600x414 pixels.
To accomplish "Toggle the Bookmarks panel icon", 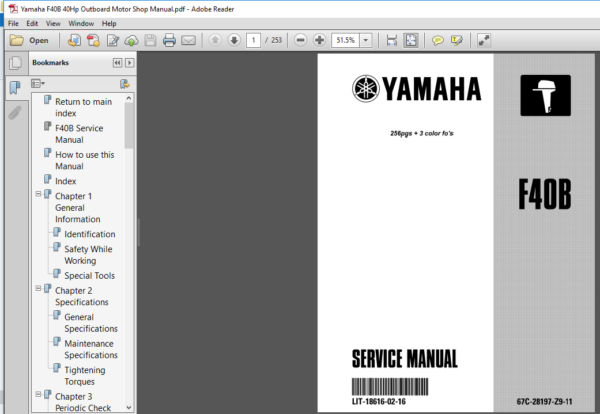I will pos(15,88).
